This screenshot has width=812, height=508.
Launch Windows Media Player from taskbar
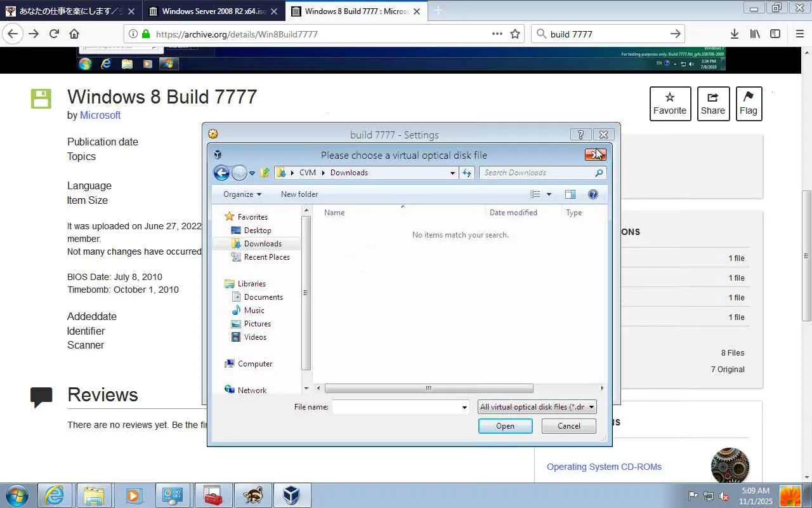[x=133, y=495]
